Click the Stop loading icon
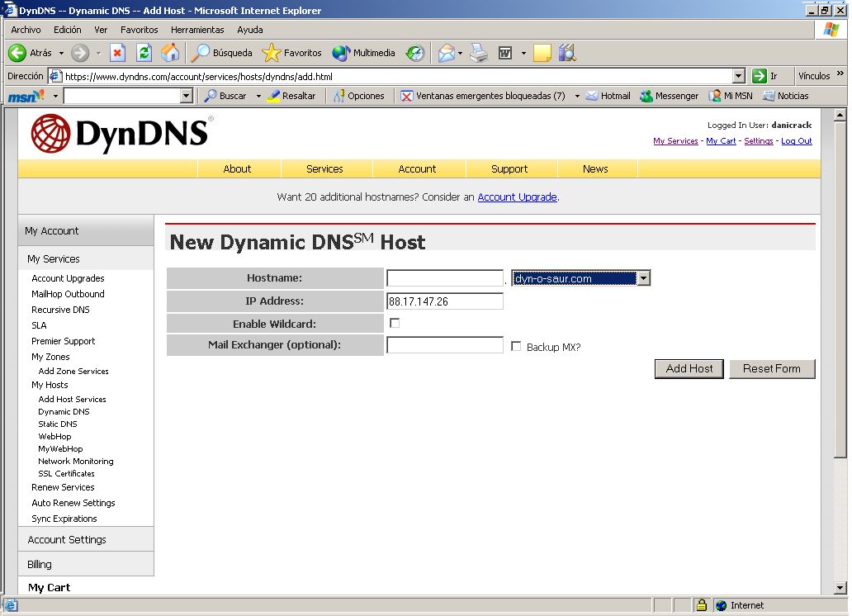Image resolution: width=852 pixels, height=616 pixels. coord(117,53)
